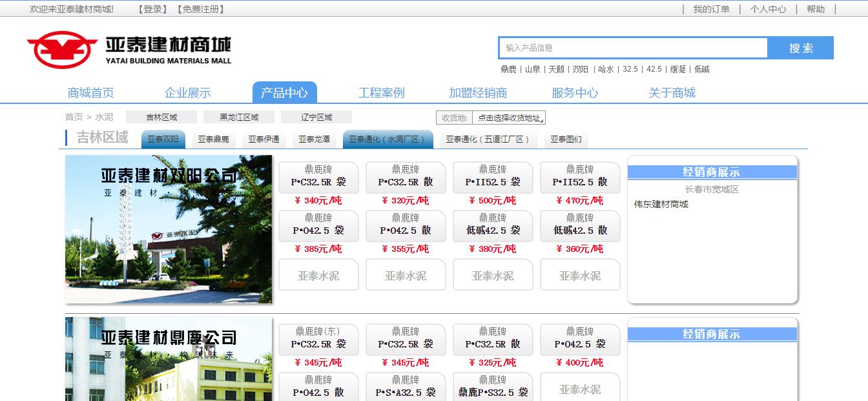The width and height of the screenshot is (868, 401).
Task: Open 服务中心 nav menu
Action: coord(575,92)
